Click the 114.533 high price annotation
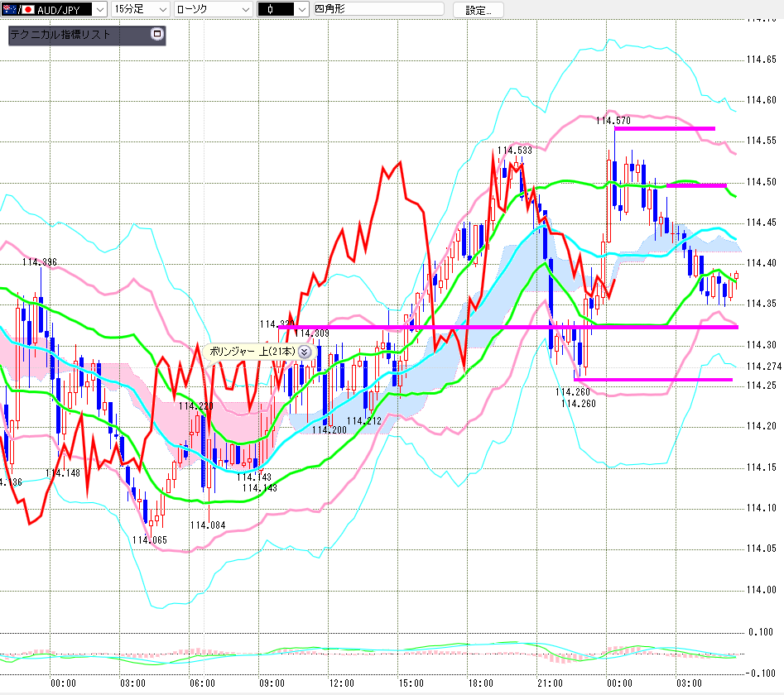 [x=514, y=151]
